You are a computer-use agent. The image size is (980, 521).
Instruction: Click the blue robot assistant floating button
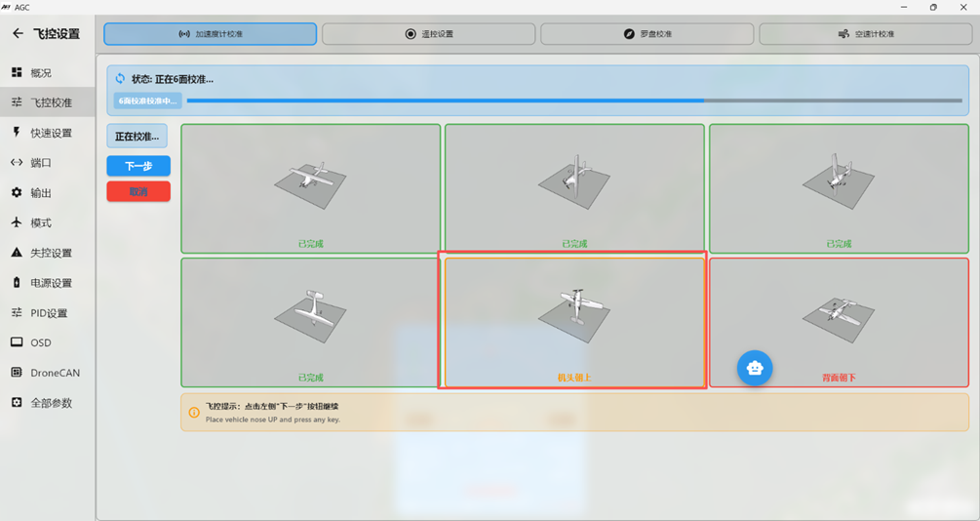754,368
